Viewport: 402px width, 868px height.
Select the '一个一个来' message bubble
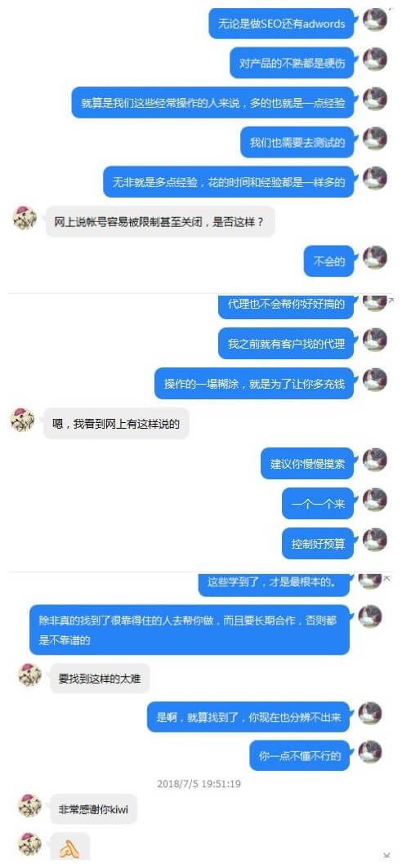pos(318,504)
